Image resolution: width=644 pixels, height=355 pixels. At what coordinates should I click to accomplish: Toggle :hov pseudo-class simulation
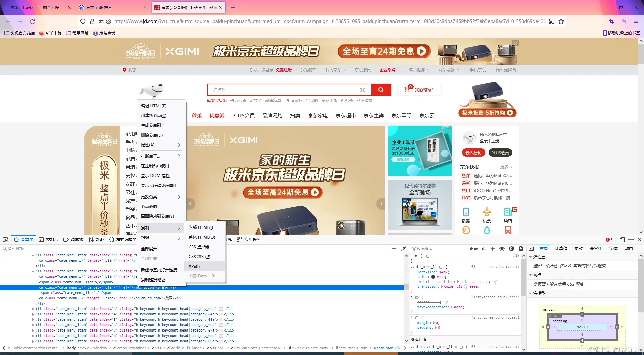[x=474, y=249]
